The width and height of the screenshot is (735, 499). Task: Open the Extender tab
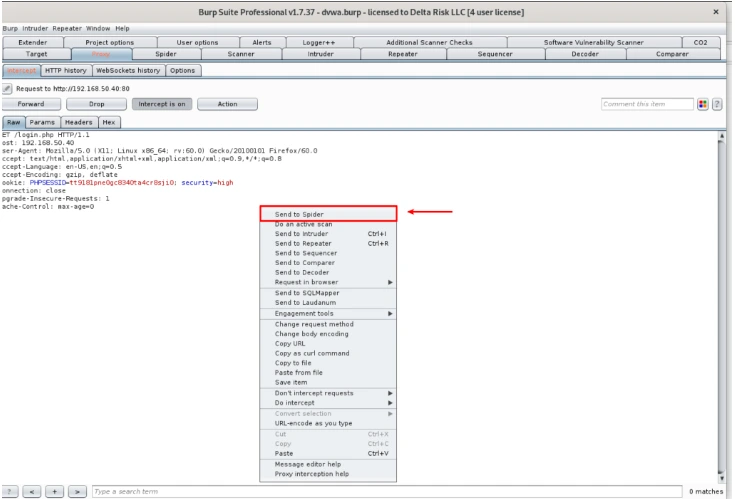(x=33, y=42)
